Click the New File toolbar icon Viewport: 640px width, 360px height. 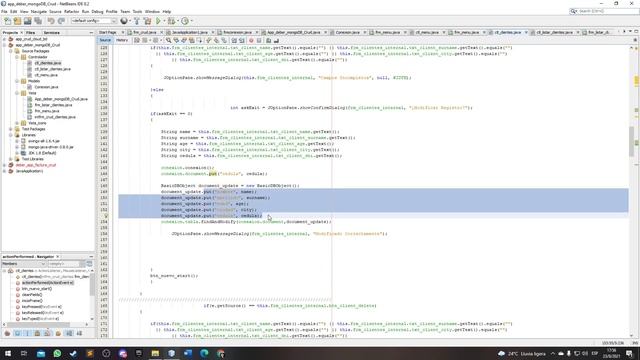click(7, 21)
